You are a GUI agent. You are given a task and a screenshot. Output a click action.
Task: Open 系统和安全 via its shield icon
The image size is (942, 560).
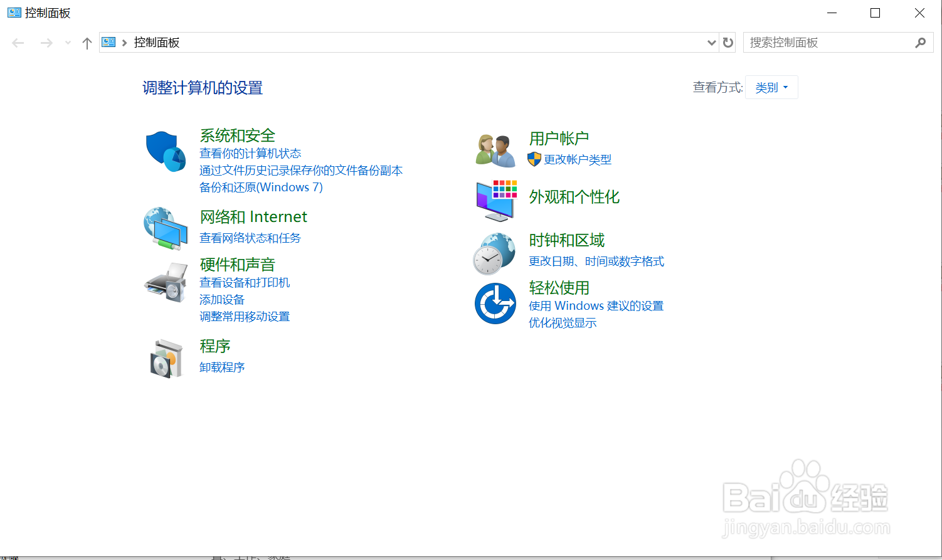pos(165,151)
